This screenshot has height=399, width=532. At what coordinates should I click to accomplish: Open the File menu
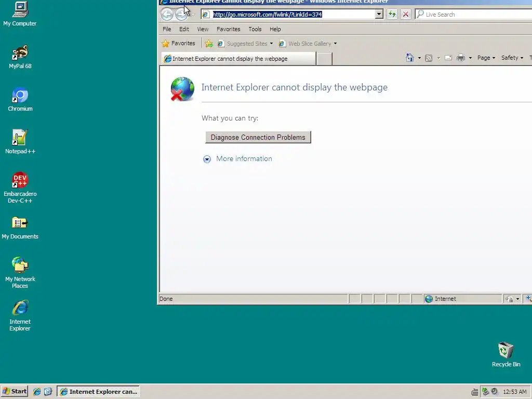pos(167,29)
